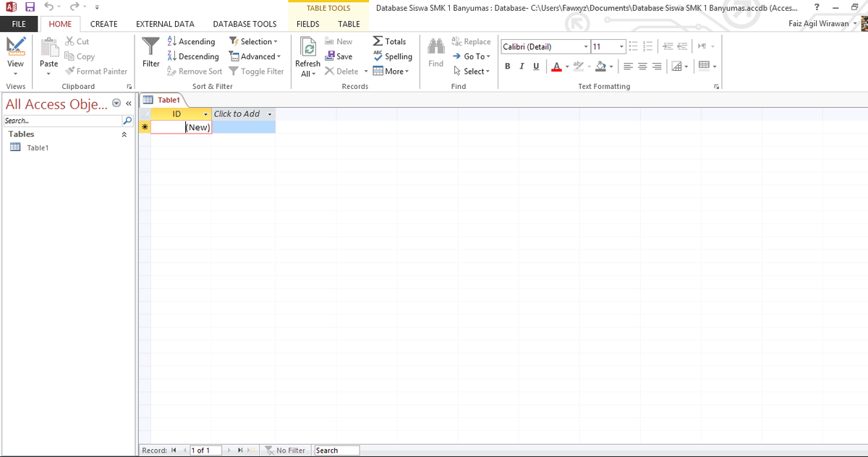Align text left
This screenshot has width=868, height=457.
626,66
